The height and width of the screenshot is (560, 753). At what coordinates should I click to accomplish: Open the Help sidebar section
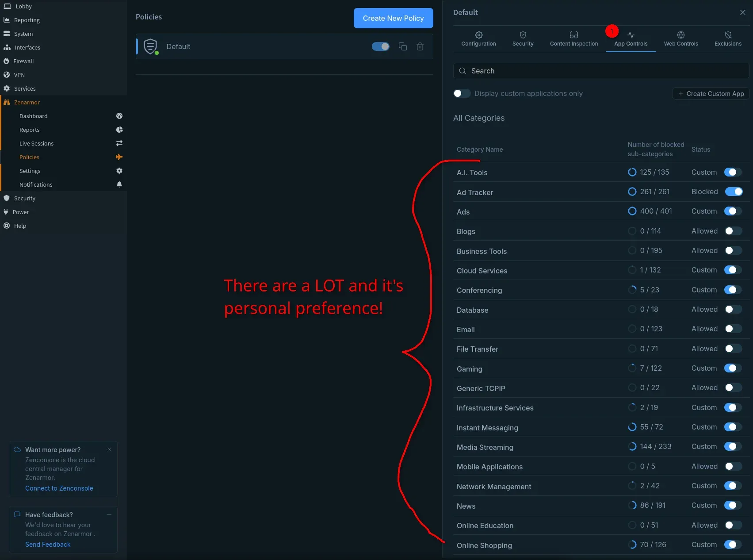tap(20, 226)
